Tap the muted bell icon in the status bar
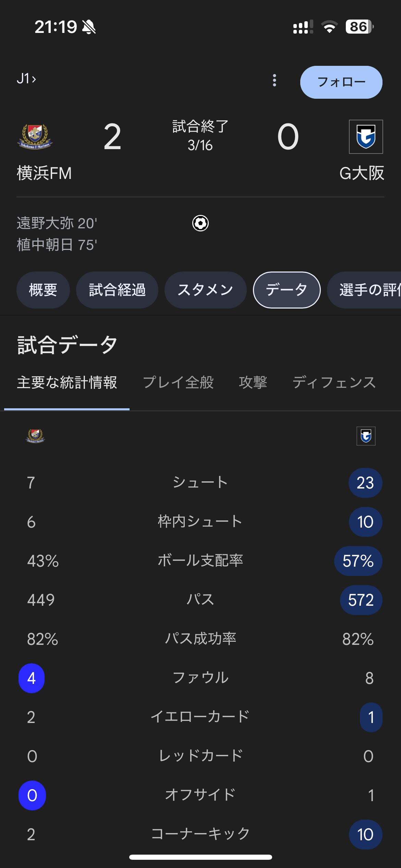 pos(89,27)
